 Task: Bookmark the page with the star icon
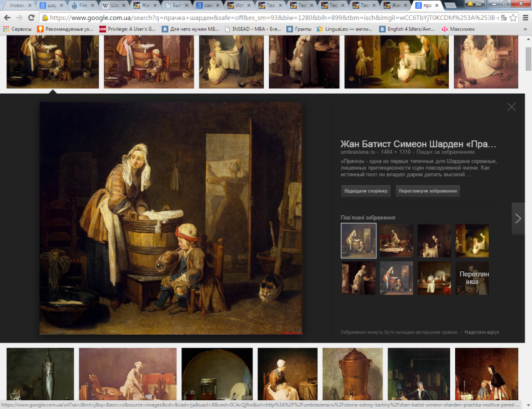coord(513,18)
